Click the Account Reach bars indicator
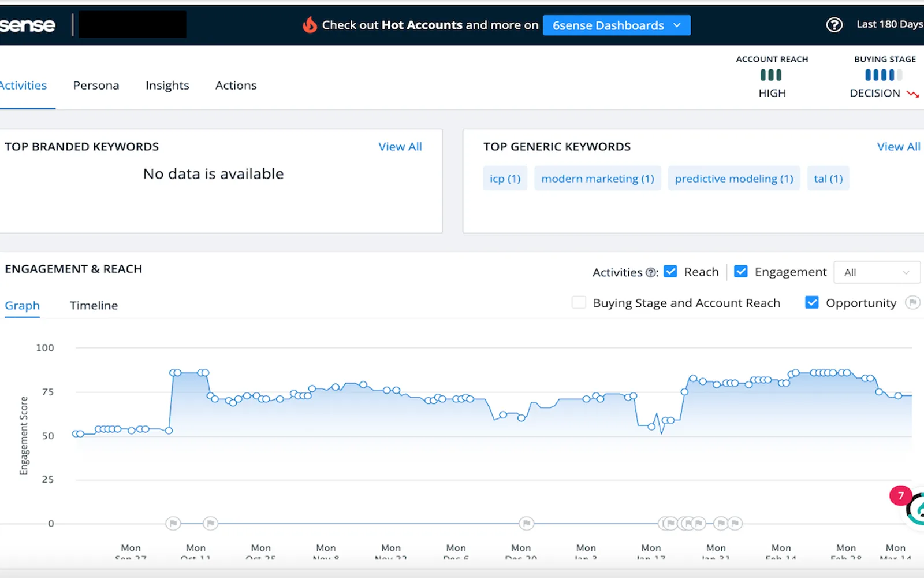The height and width of the screenshot is (578, 924). pyautogui.click(x=771, y=75)
